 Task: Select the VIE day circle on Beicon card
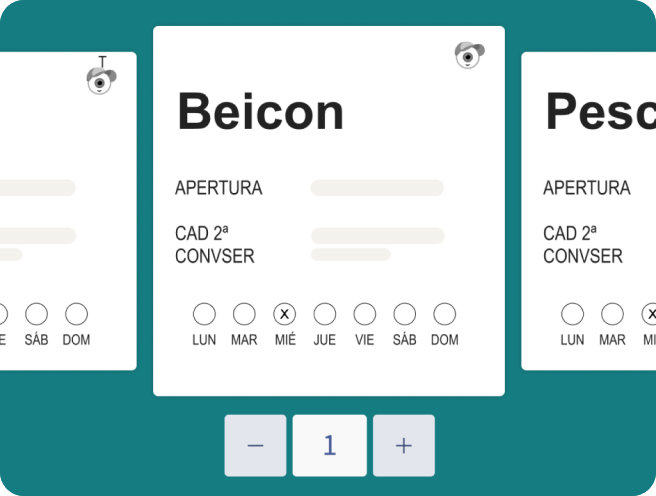[365, 314]
